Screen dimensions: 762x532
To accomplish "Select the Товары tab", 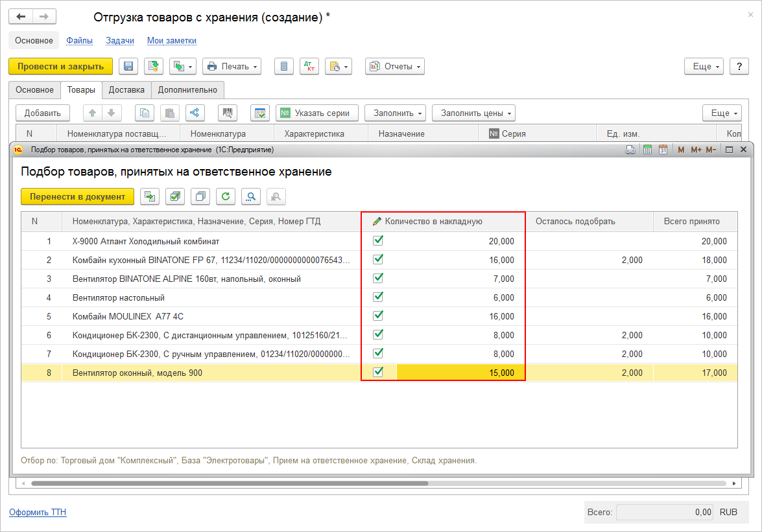I will 81,90.
